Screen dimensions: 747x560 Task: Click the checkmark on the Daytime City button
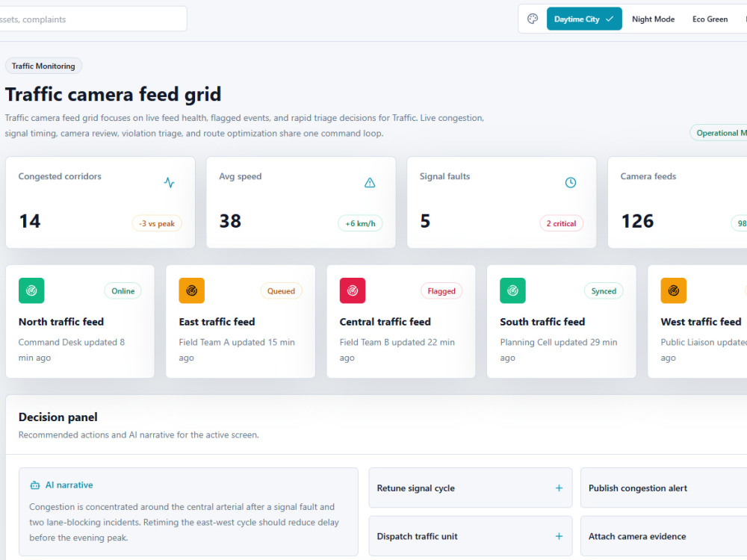pos(610,19)
